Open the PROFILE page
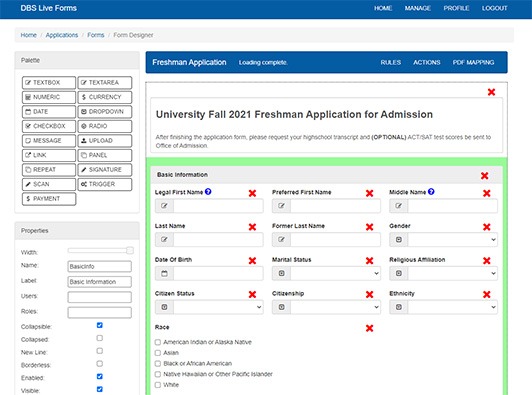This screenshot has height=395, width=532. [456, 8]
